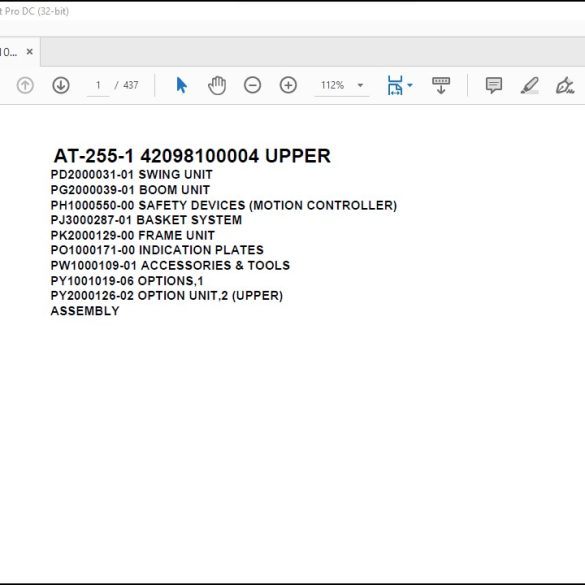Click the current page number field
Viewport: 585px width, 585px height.
tap(98, 85)
